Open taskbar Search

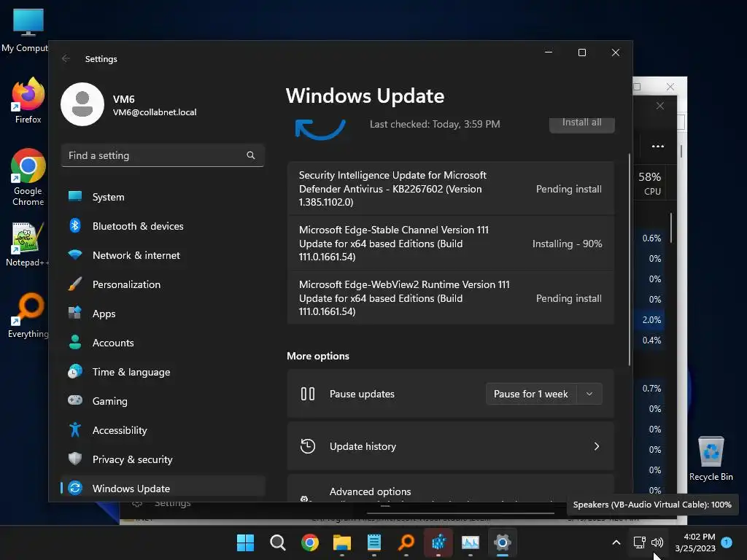click(x=278, y=542)
